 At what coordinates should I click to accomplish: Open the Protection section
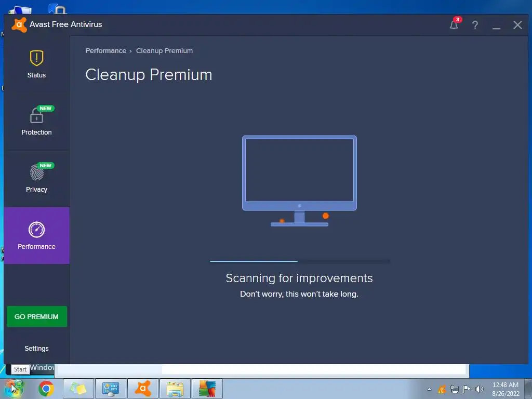[37, 122]
